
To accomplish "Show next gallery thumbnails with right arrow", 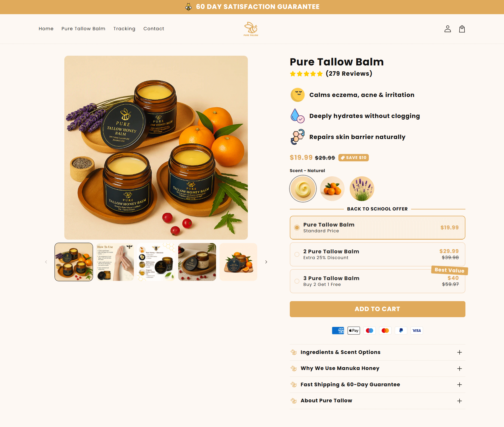I will point(266,262).
